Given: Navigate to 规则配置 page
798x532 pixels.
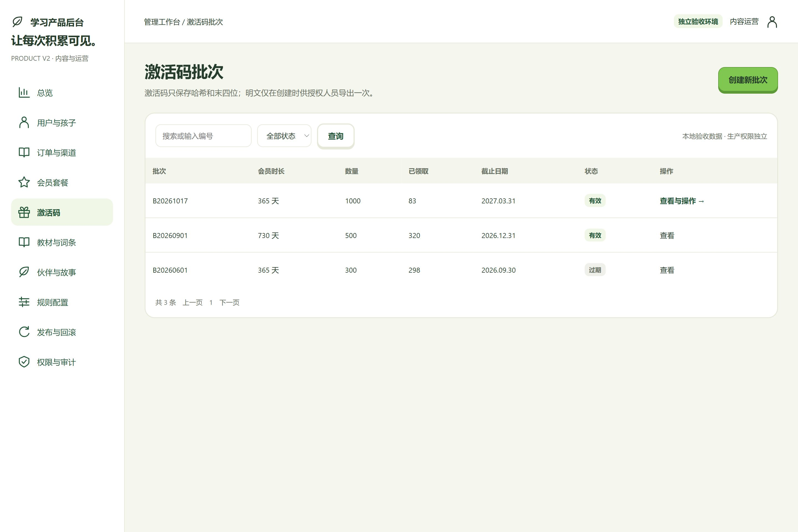Looking at the screenshot, I should [62, 302].
